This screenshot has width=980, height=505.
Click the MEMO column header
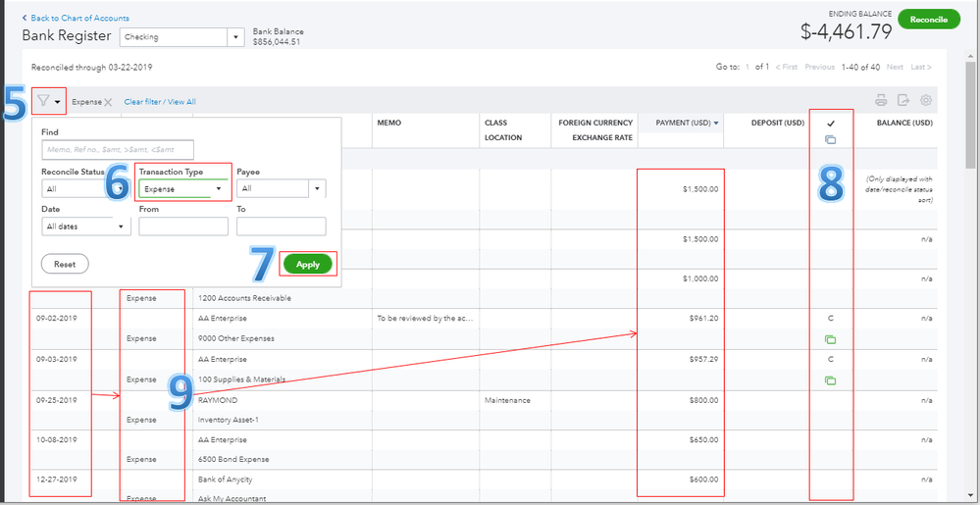389,124
